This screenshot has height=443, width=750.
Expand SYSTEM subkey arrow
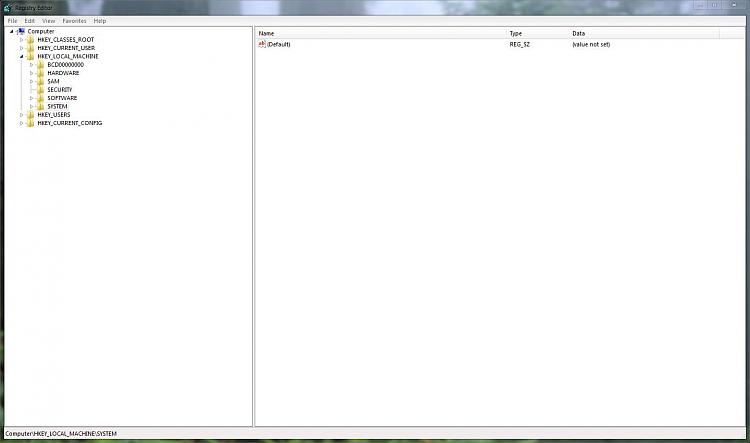(x=32, y=106)
